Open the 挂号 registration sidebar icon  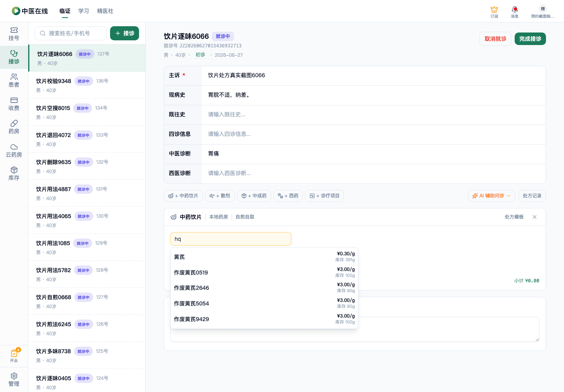pos(14,34)
